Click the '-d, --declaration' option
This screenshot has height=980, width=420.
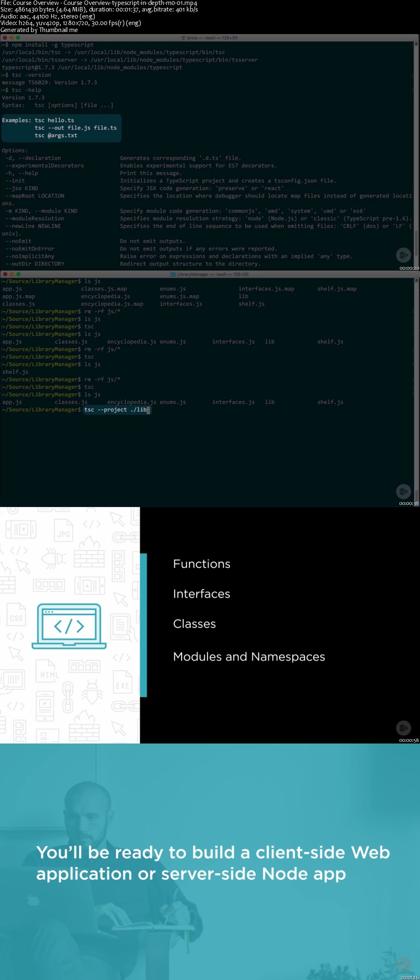pos(33,158)
